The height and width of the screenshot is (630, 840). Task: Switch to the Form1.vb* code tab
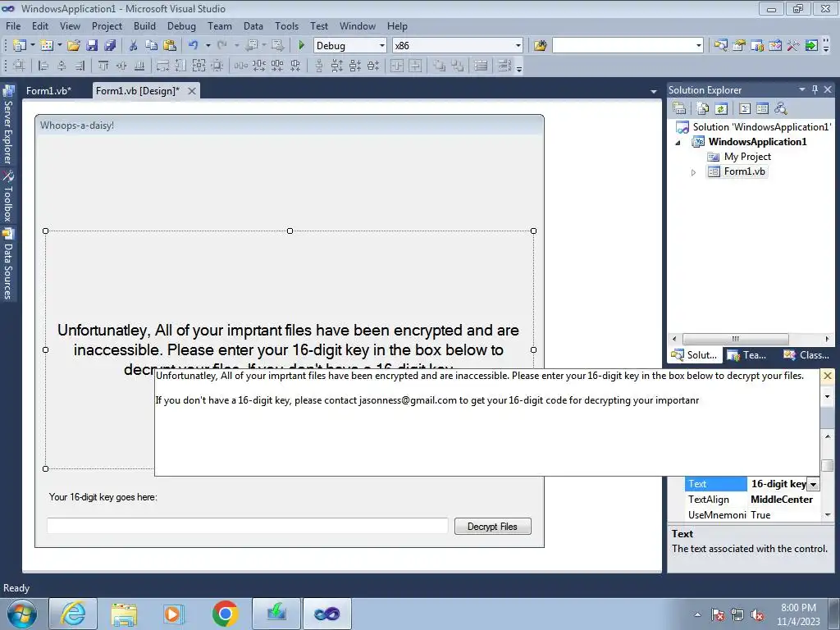point(48,90)
